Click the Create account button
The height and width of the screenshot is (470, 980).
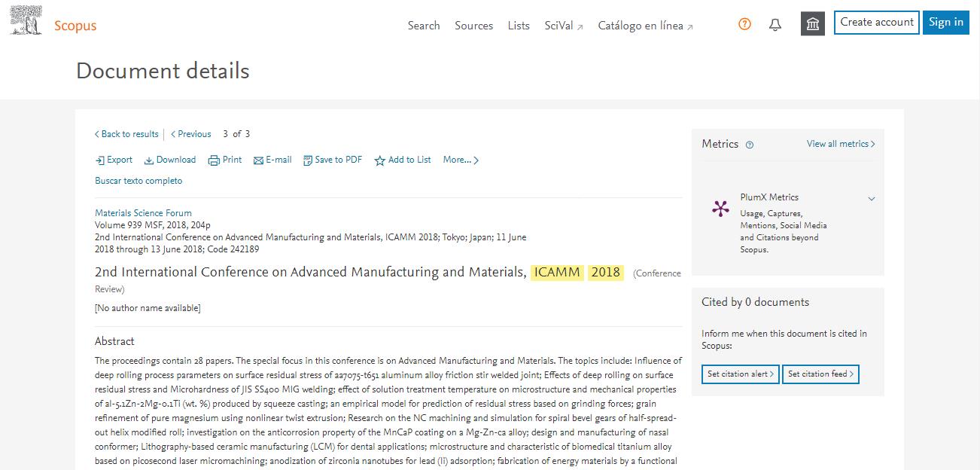[877, 23]
